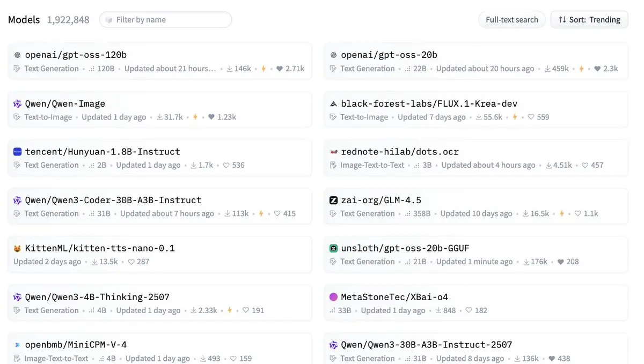This screenshot has width=644, height=364.
Task: Click the Tencent logo beside Hunyuan-1.8B-Instruct
Action: 17,152
